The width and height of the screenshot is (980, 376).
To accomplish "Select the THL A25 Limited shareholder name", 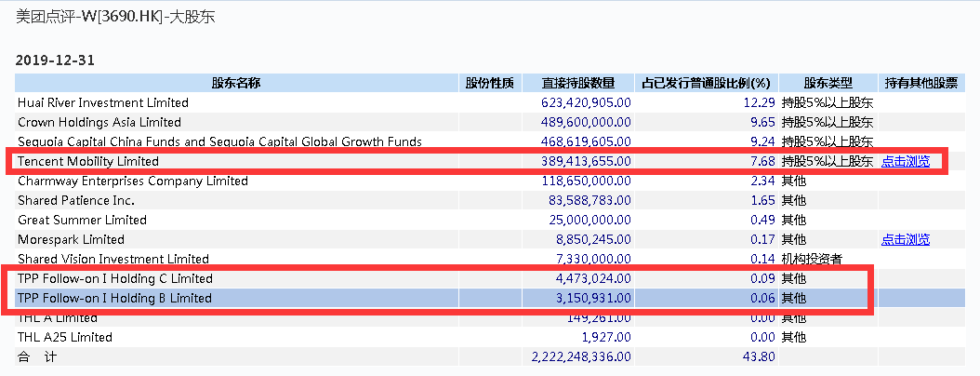I will click(x=65, y=338).
